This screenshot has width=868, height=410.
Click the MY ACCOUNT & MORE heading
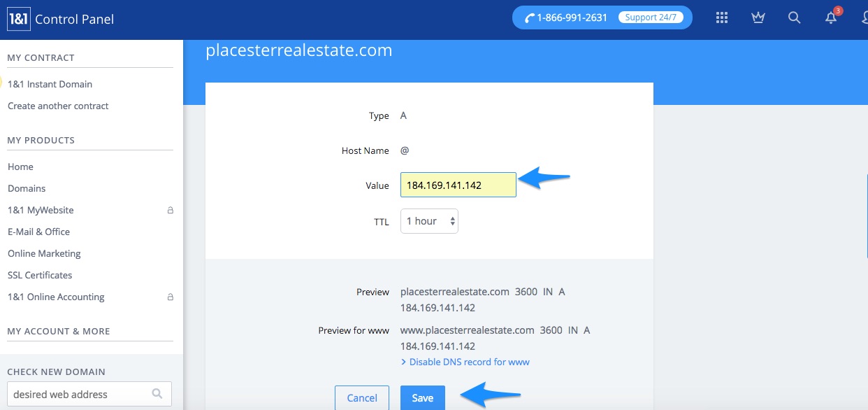(59, 331)
